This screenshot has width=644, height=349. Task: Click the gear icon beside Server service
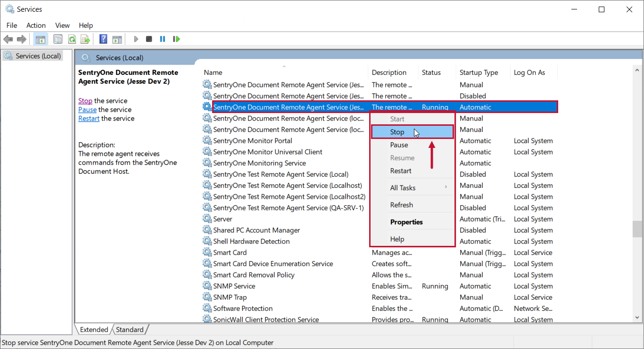coord(207,219)
